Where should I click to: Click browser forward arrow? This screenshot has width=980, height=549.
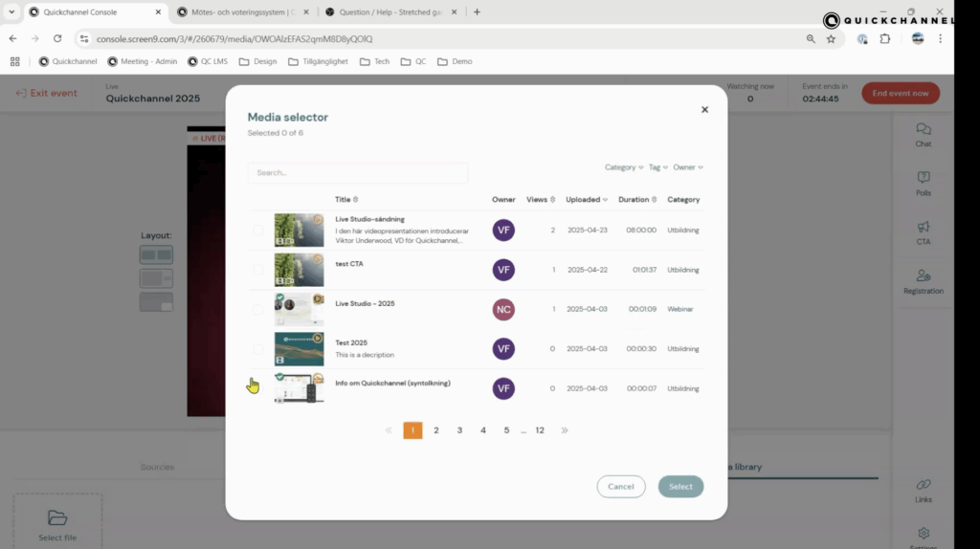click(35, 38)
